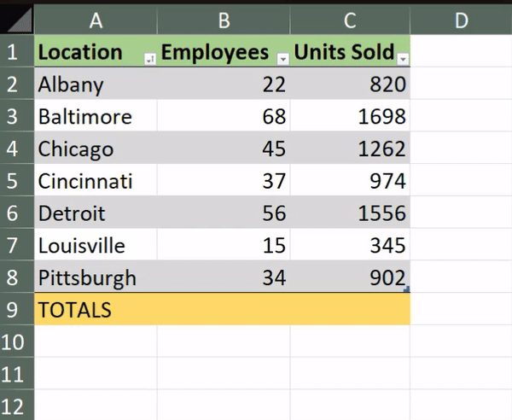The height and width of the screenshot is (420, 512).
Task: Select column B header
Action: 224,20
